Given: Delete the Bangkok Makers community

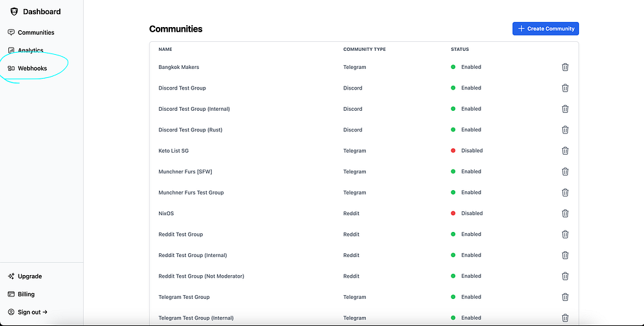Looking at the screenshot, I should tap(565, 67).
